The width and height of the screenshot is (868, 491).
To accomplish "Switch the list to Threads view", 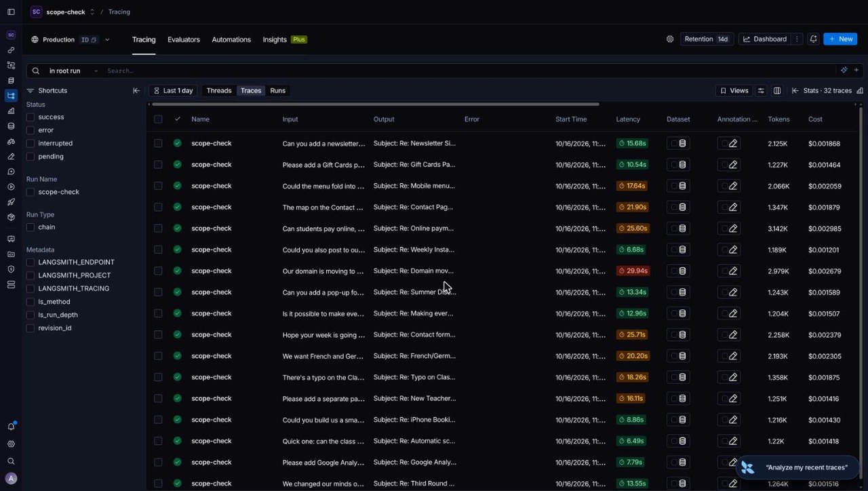I will 219,91.
